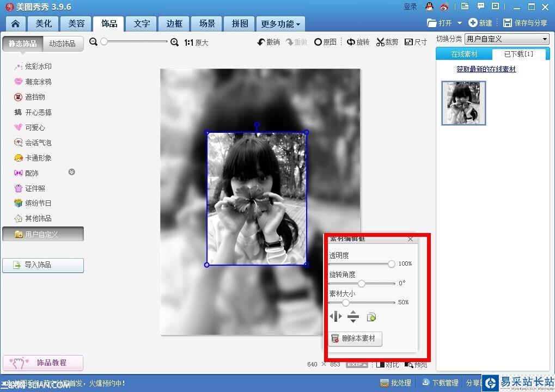This screenshot has height=392, width=555.
Task: Open 遮挡物 sticker category
Action: click(x=29, y=97)
